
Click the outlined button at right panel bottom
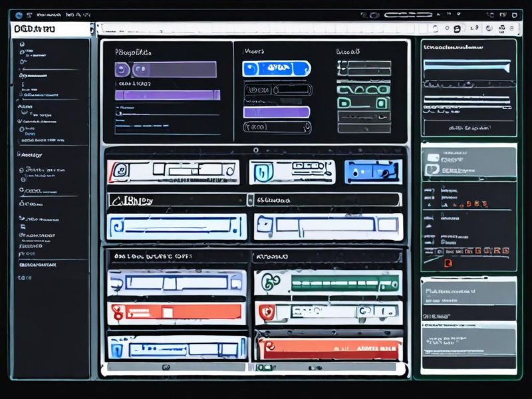(x=469, y=128)
